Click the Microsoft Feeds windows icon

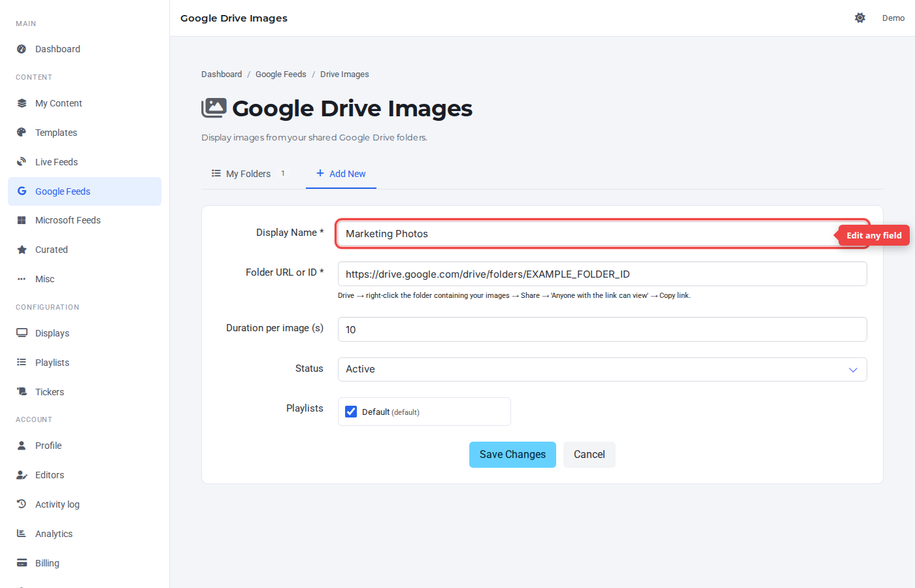(x=22, y=220)
